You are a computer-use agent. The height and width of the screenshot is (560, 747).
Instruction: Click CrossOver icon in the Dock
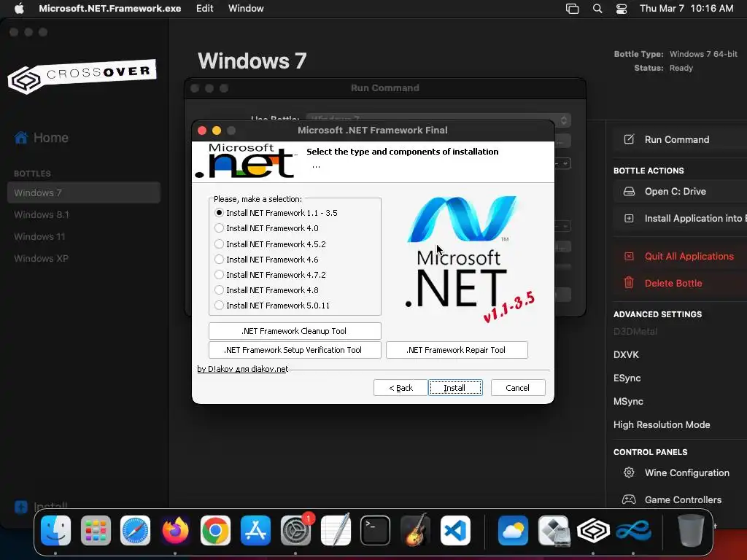[593, 531]
